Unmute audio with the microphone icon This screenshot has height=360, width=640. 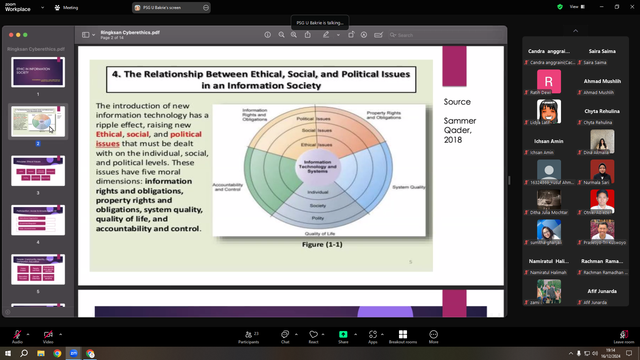click(17, 334)
